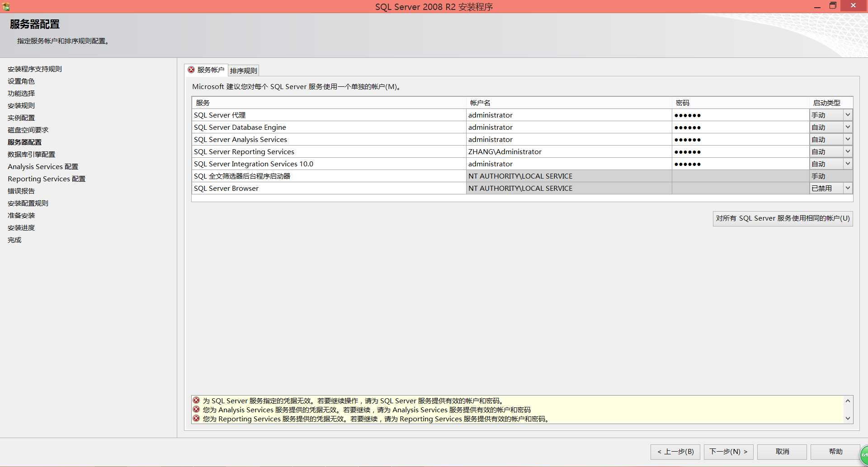Open startup type dropdown for Reporting Services
The height and width of the screenshot is (467, 868).
tap(848, 151)
